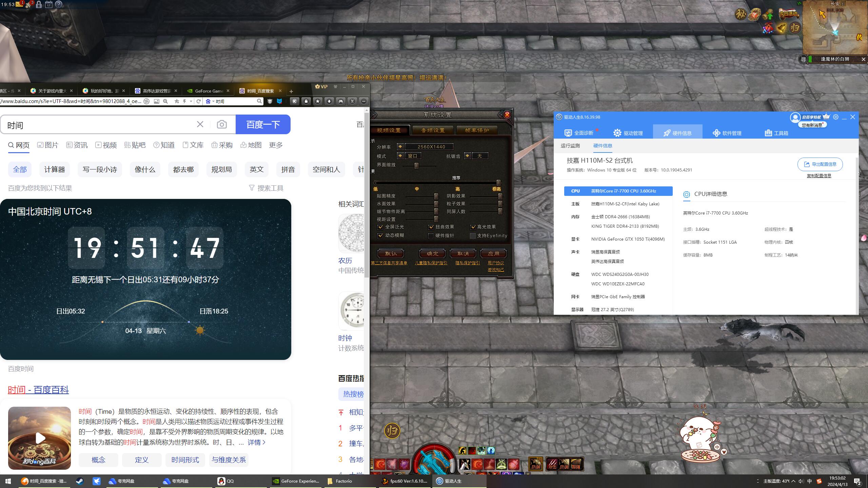Open the 驱动管理 tab in 驱动人生

(x=628, y=133)
